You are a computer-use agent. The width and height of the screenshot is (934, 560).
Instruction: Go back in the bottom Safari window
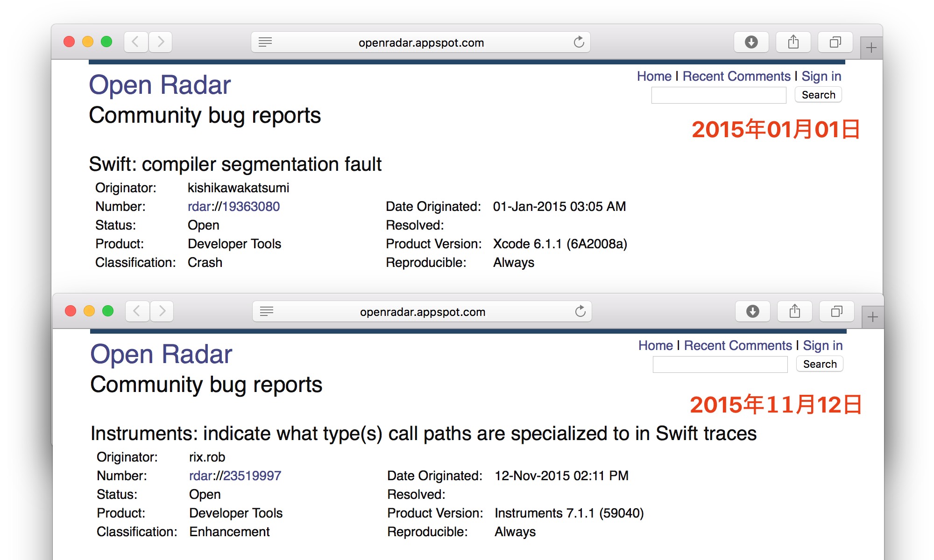(x=137, y=311)
